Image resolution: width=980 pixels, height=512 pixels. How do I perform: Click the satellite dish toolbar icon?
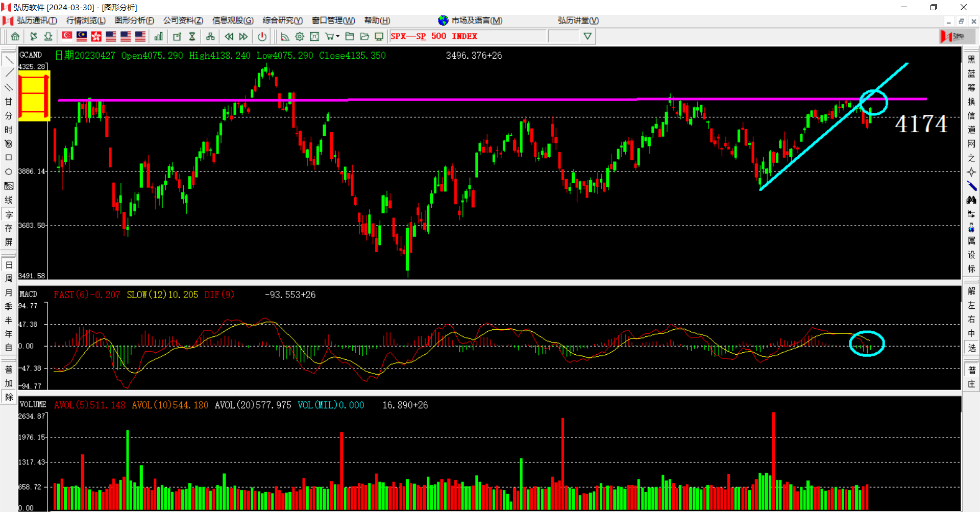pyautogui.click(x=34, y=36)
